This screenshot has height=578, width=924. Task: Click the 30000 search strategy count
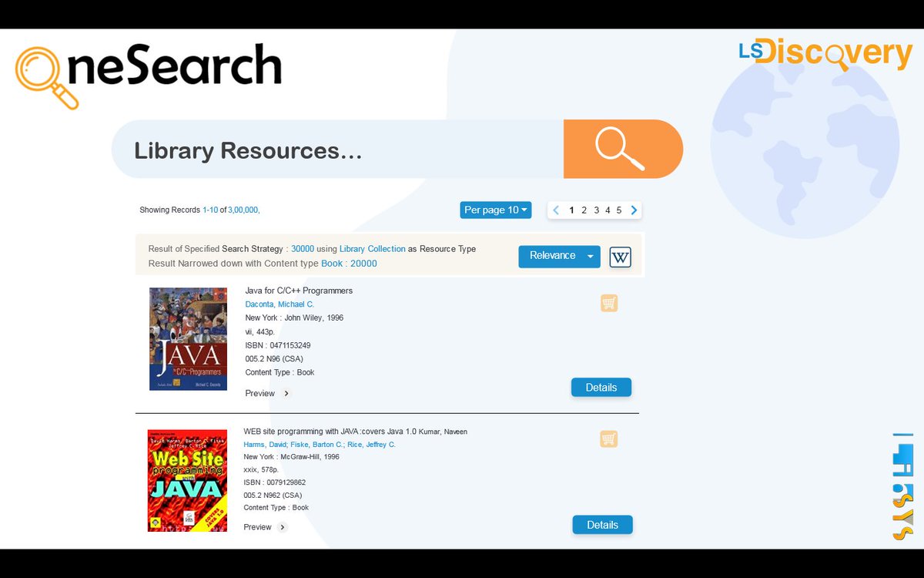[303, 249]
